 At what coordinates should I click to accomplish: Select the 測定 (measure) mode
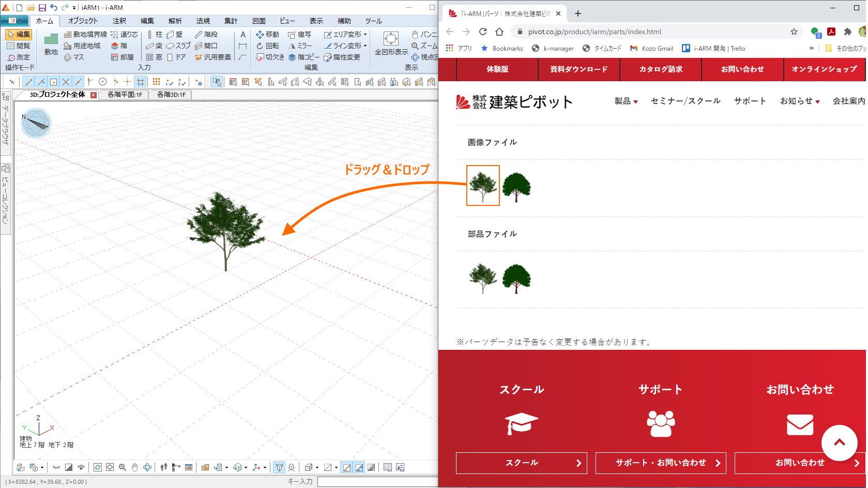point(19,57)
